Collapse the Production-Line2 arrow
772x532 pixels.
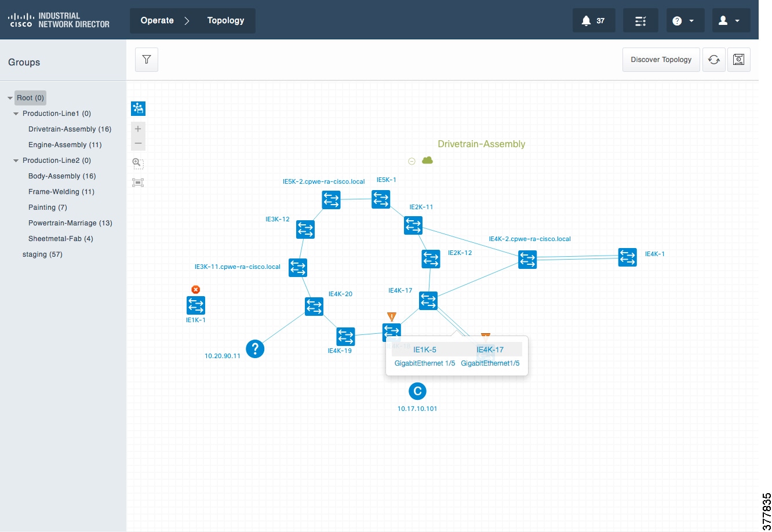point(16,161)
